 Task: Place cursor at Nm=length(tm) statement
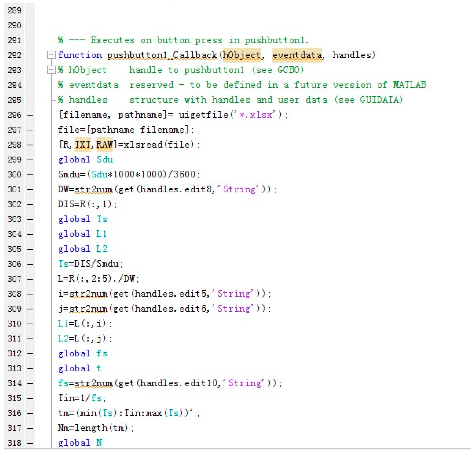96,428
